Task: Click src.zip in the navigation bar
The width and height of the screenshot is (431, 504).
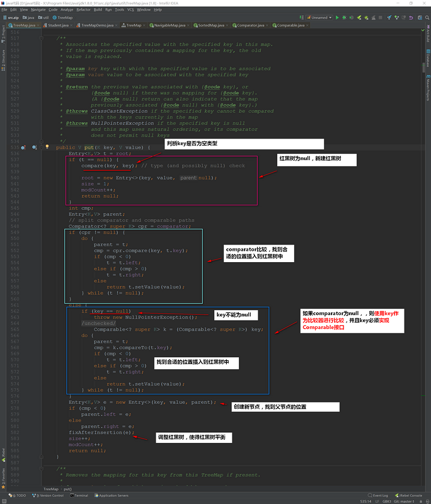Action: point(11,18)
